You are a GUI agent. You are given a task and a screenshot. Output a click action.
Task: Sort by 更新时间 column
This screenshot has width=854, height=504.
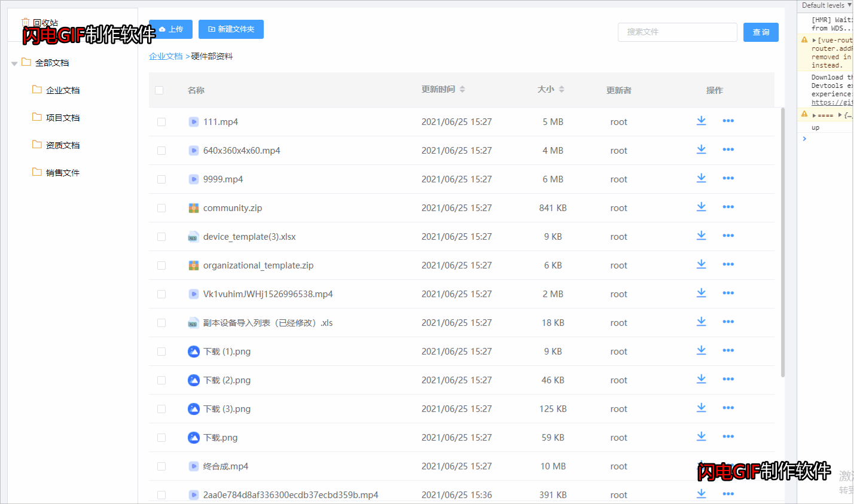point(462,90)
